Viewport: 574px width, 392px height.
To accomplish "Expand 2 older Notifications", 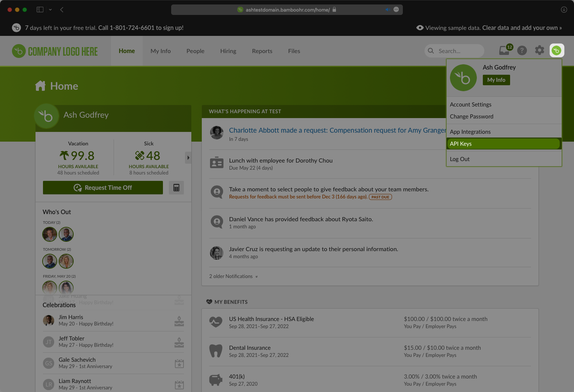I will (x=233, y=277).
